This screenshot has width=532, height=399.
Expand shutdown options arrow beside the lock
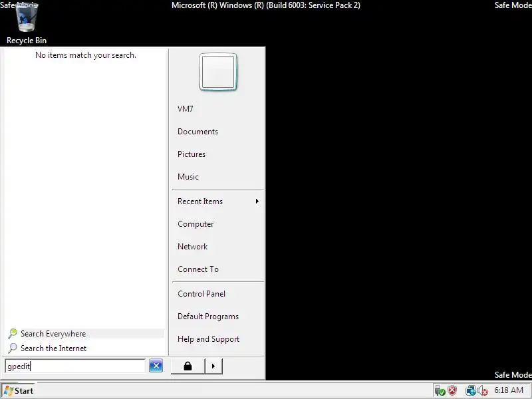point(213,366)
